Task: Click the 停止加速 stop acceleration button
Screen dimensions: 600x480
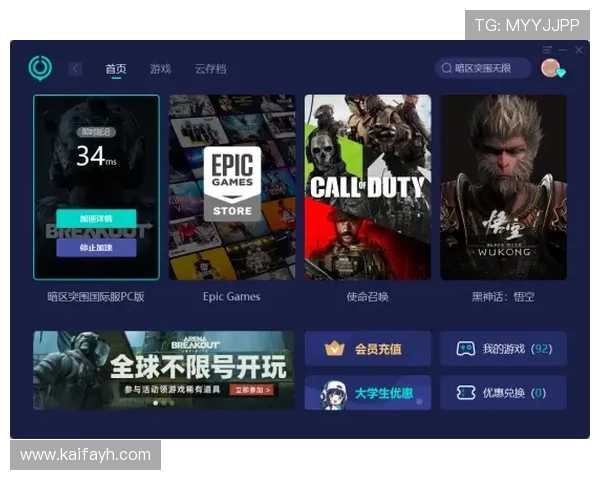Action: [96, 248]
